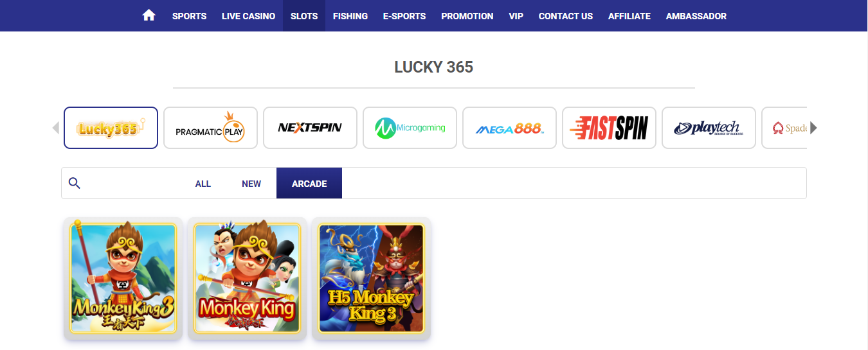Open the Mega888 provider

point(509,128)
